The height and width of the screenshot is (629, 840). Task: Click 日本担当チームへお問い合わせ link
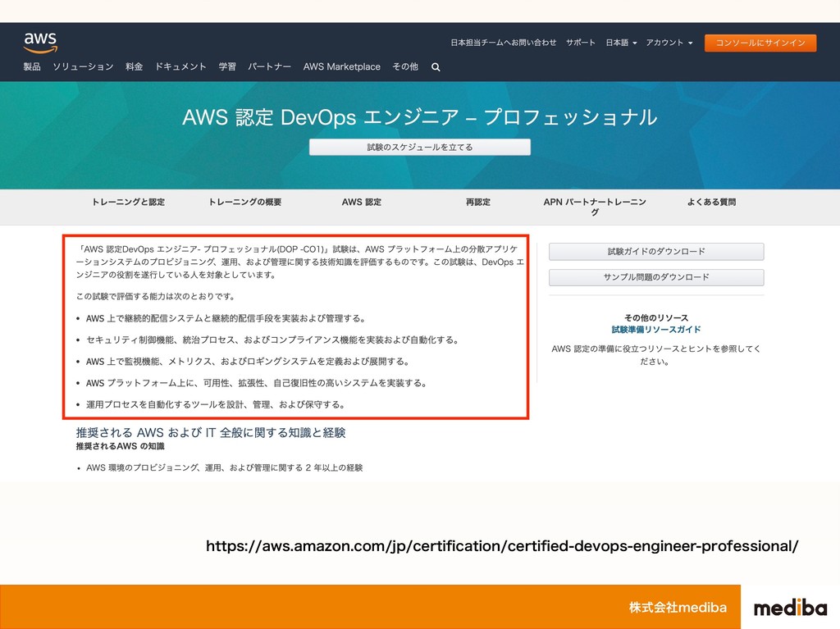tap(504, 43)
